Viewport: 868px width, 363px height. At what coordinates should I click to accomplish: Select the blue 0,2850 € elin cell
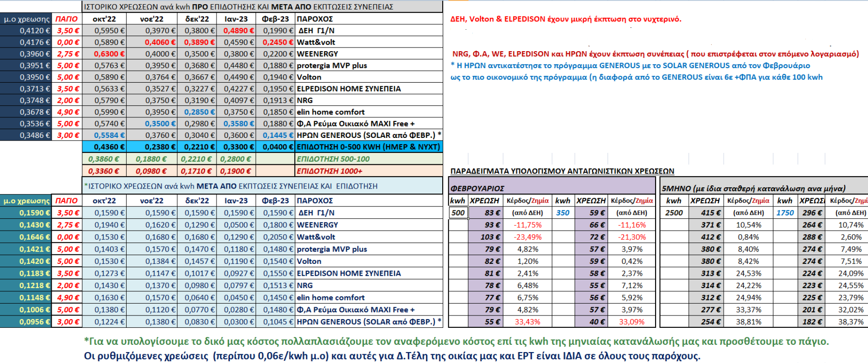(197, 112)
